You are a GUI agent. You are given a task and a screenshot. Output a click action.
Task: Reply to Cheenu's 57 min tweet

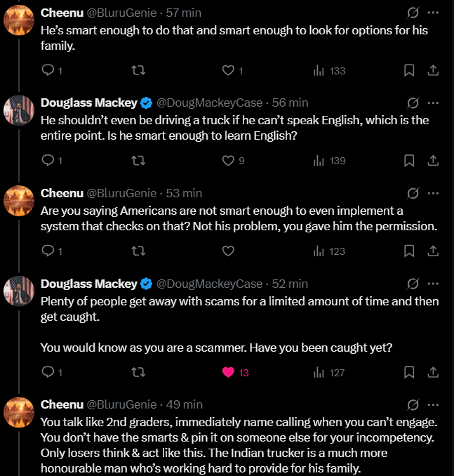tap(48, 70)
